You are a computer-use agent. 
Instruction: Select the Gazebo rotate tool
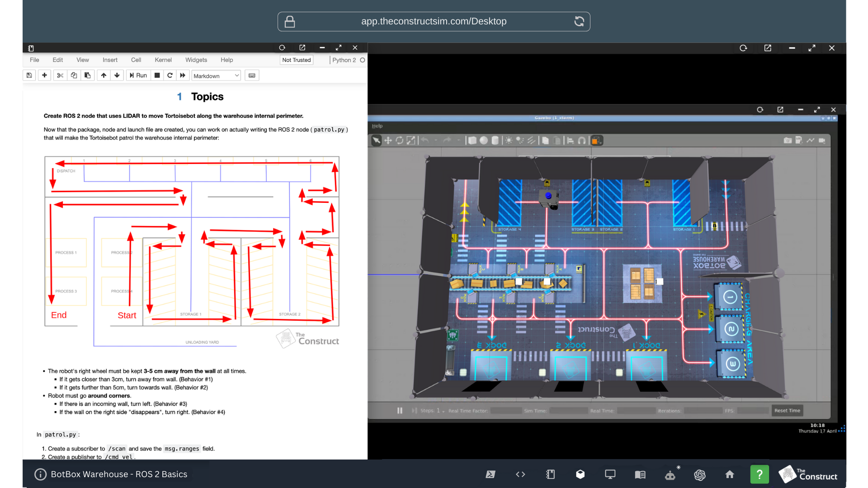pos(399,141)
